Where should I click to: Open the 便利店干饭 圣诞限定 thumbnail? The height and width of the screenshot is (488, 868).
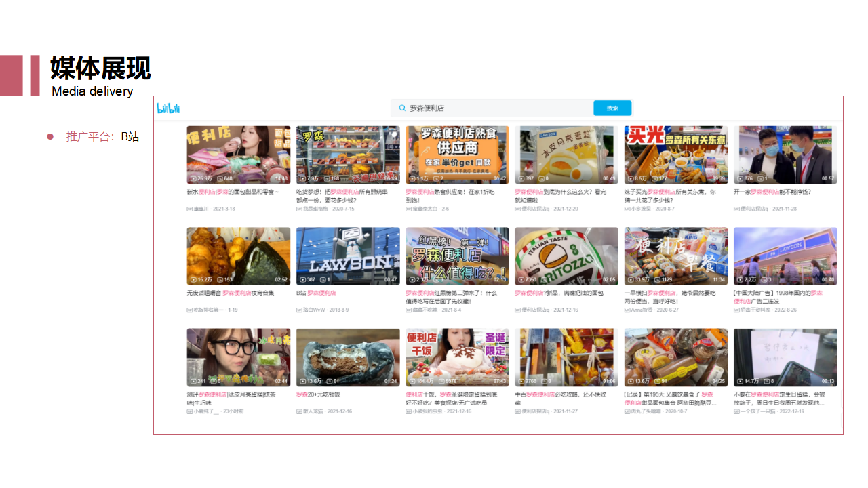click(x=458, y=358)
